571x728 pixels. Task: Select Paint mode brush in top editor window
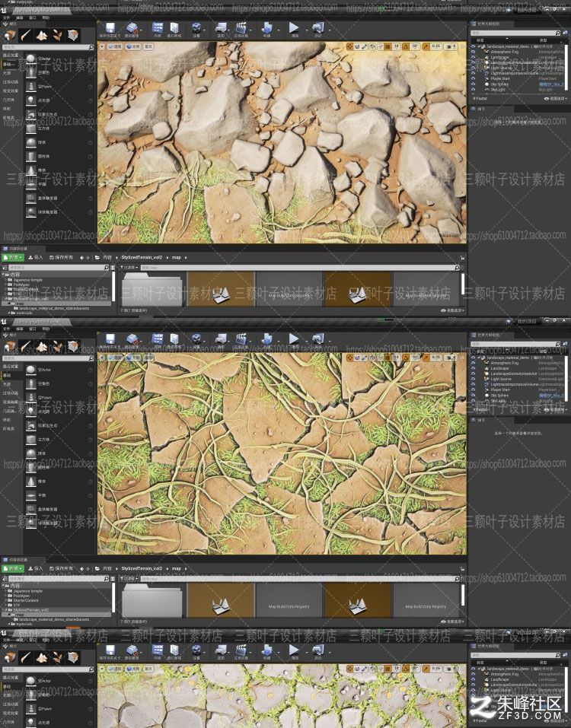pos(26,35)
